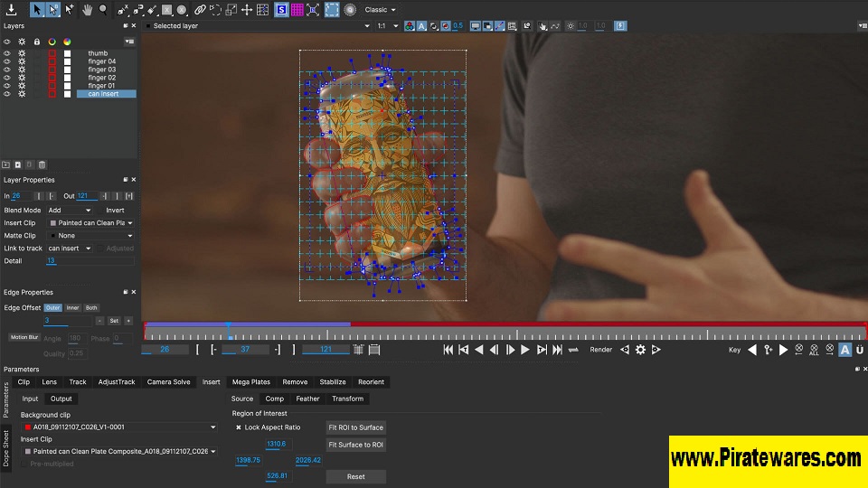Switch to the Camera Solve tab
Image resolution: width=868 pixels, height=488 pixels.
pyautogui.click(x=169, y=382)
